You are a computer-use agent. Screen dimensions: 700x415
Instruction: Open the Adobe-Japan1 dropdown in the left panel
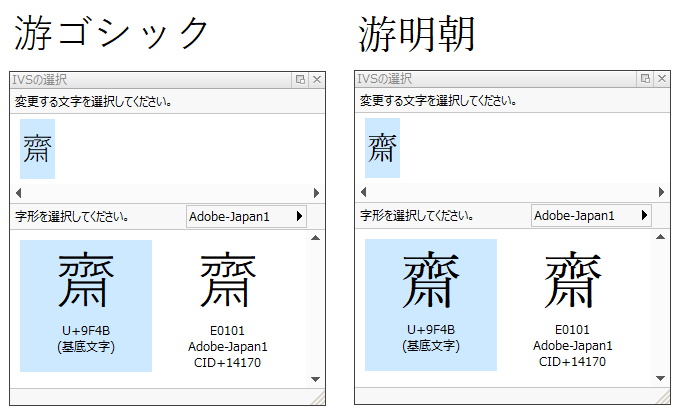[x=246, y=216]
